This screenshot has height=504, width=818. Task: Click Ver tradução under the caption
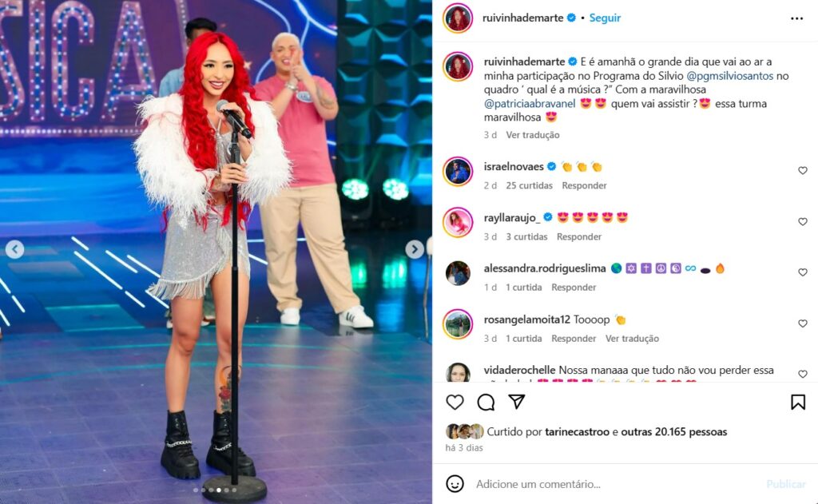(533, 135)
